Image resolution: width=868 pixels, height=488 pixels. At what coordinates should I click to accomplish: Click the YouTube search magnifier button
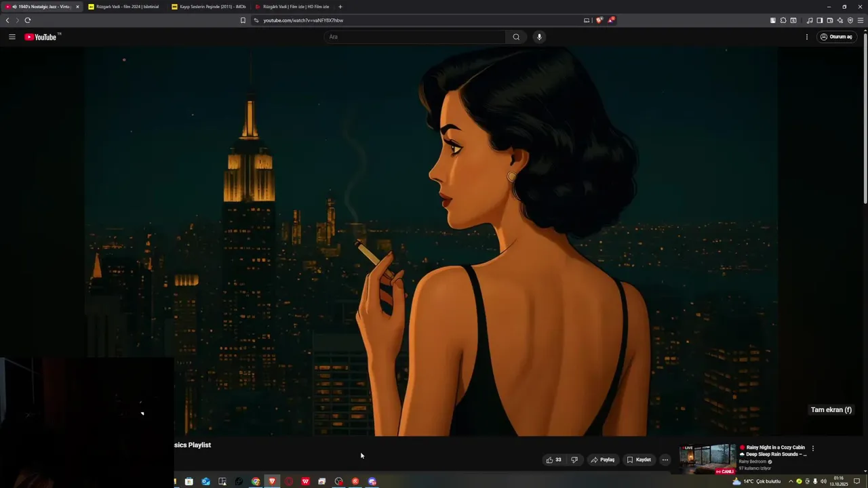click(516, 37)
